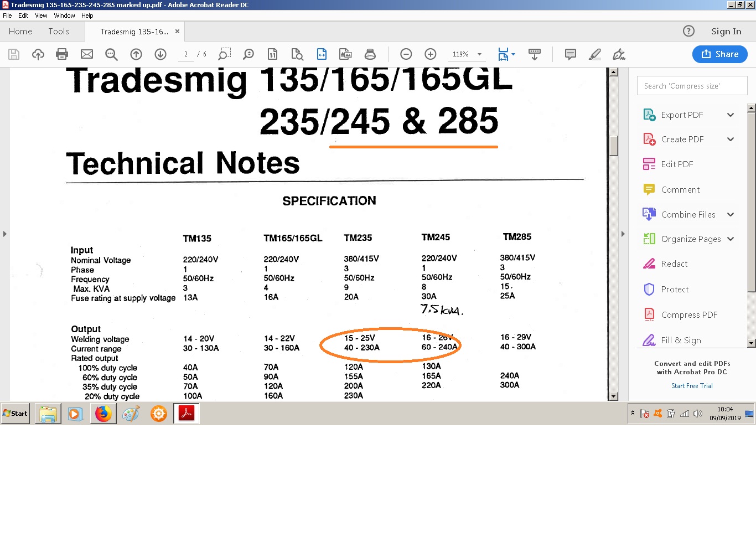Click the tools search field
Viewport: 756px width, 547px height.
[x=692, y=86]
